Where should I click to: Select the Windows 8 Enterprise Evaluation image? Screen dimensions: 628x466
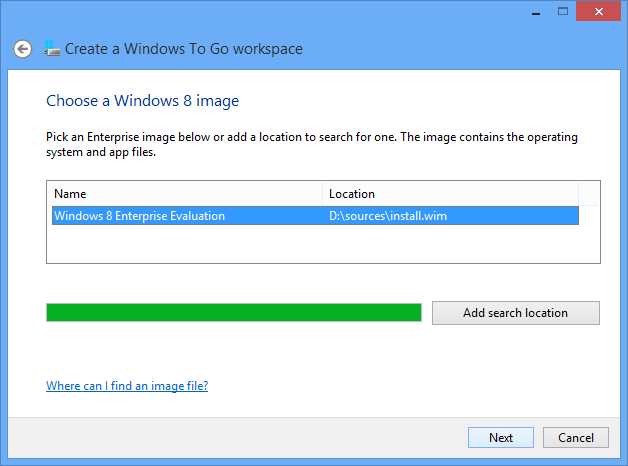pos(139,216)
